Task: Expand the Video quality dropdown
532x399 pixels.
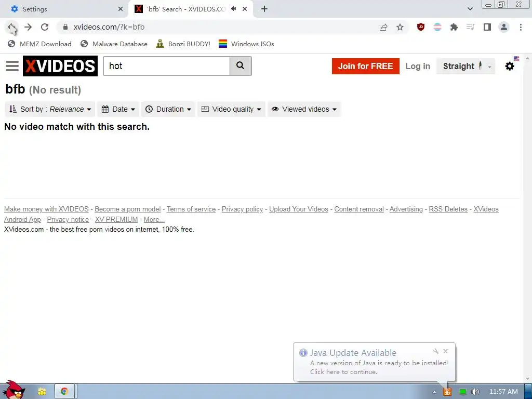Action: click(231, 109)
